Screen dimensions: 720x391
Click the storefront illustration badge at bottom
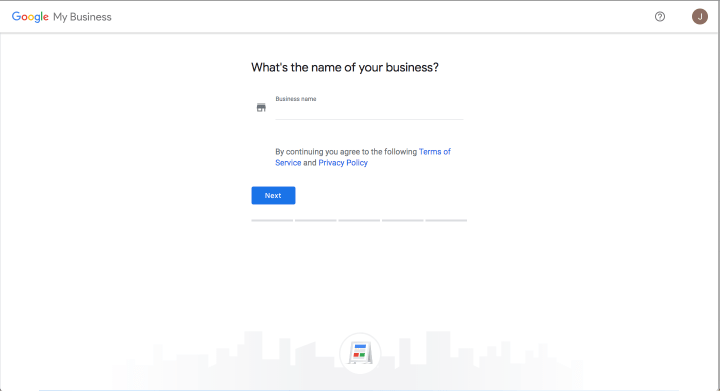[x=360, y=353]
